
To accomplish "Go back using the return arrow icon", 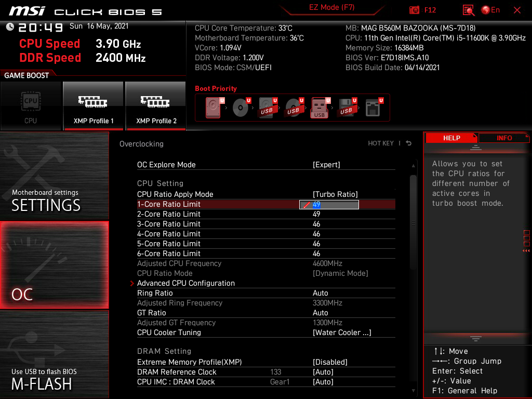I will (409, 143).
